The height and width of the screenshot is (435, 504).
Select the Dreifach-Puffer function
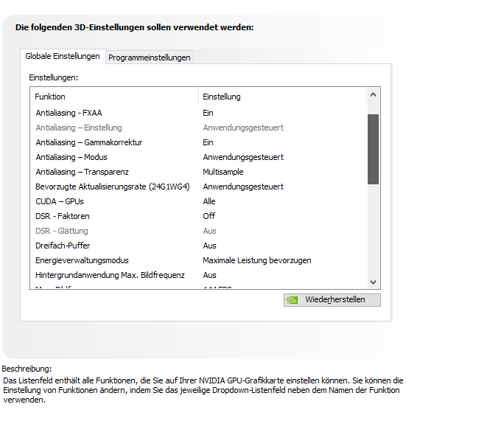coord(63,246)
